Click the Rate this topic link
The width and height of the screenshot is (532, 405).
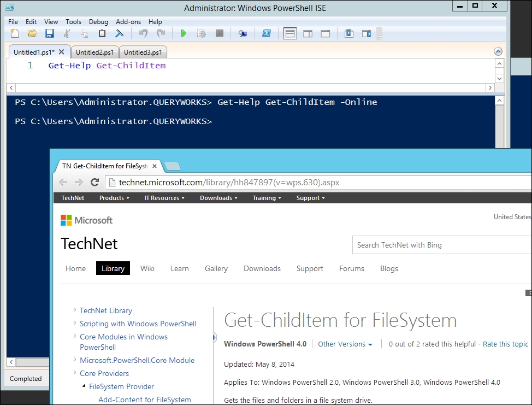click(506, 344)
